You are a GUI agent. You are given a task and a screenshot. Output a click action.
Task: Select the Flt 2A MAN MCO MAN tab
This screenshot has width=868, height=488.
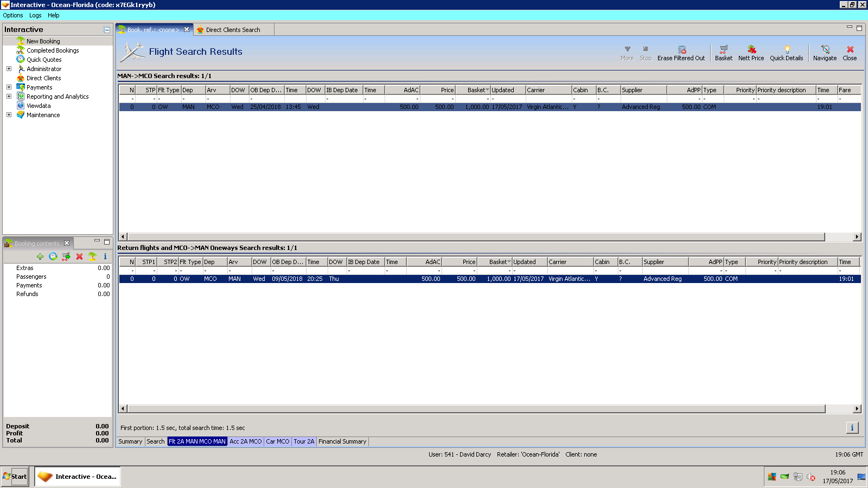197,441
